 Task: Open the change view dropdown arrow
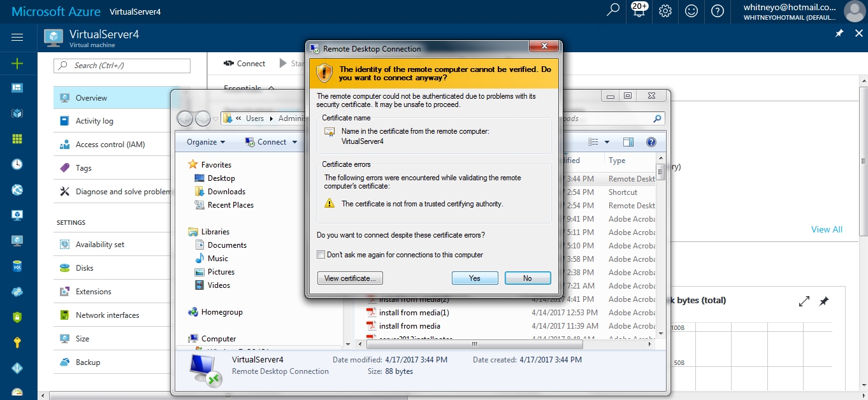coord(607,142)
